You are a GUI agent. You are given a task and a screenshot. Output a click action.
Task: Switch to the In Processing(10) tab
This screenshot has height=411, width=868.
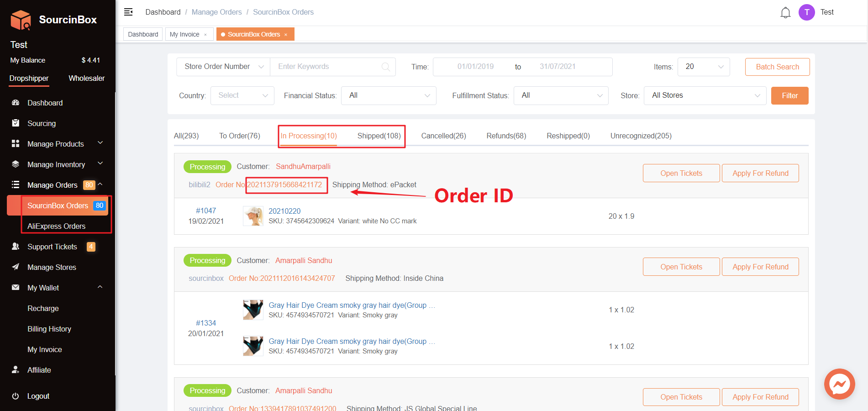[x=309, y=136]
